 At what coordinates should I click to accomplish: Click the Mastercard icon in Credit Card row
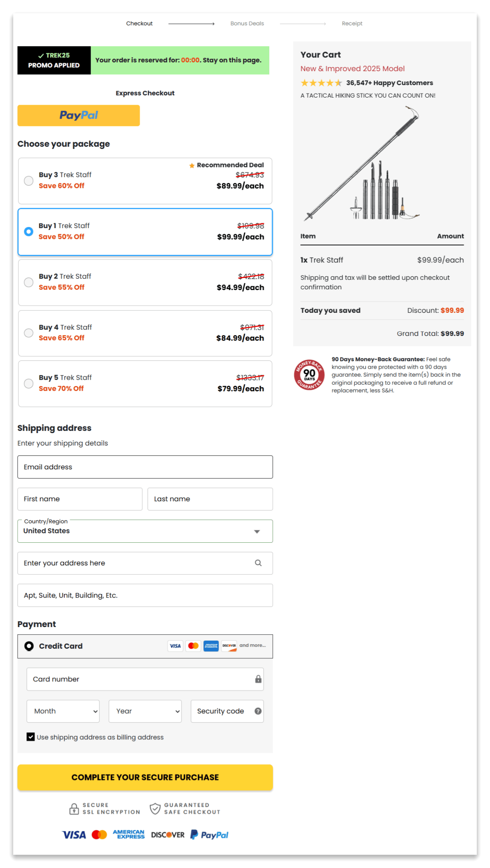click(193, 646)
